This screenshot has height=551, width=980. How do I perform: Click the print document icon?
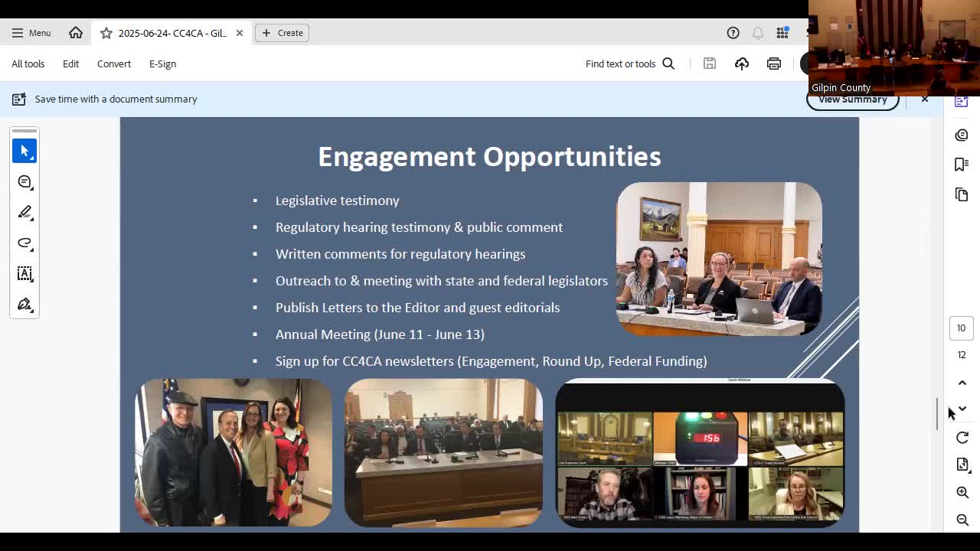coord(774,64)
